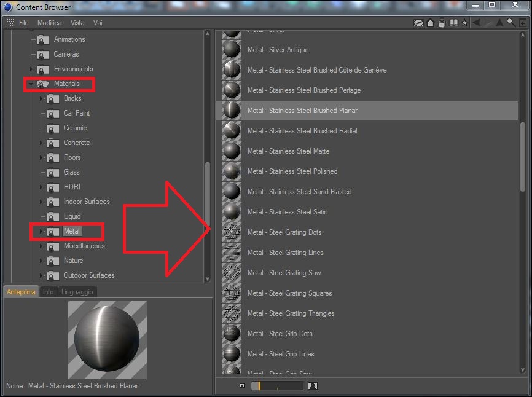Image resolution: width=532 pixels, height=397 pixels.
Task: Click the home icon in the toolbar
Action: [x=430, y=23]
